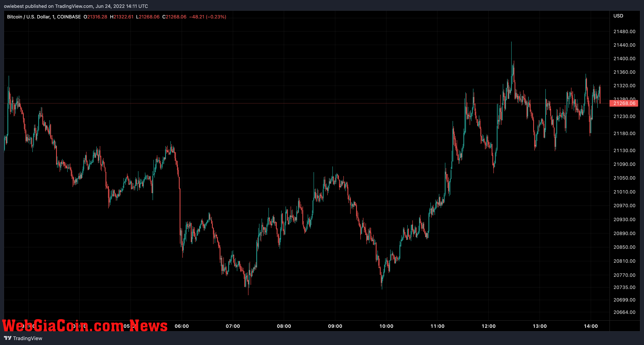Click the USD currency label
644x345 pixels.
point(618,16)
